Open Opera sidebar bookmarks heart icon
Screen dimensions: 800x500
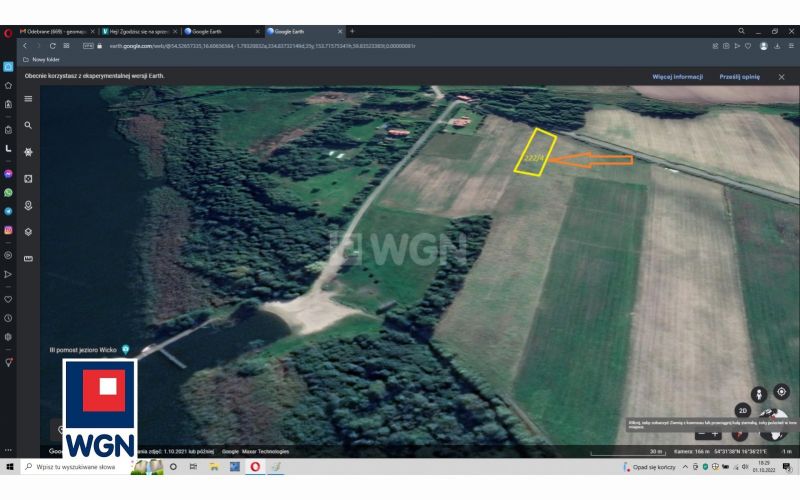(8, 299)
